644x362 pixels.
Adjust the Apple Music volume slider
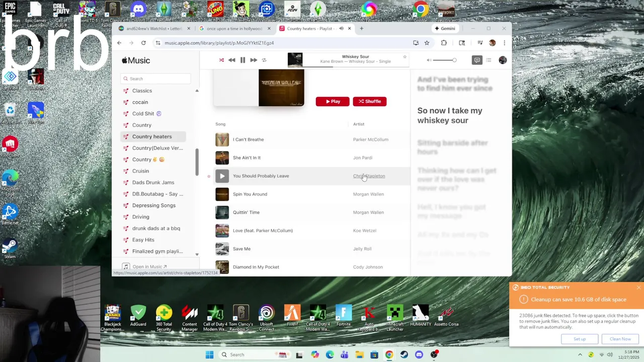click(x=445, y=60)
